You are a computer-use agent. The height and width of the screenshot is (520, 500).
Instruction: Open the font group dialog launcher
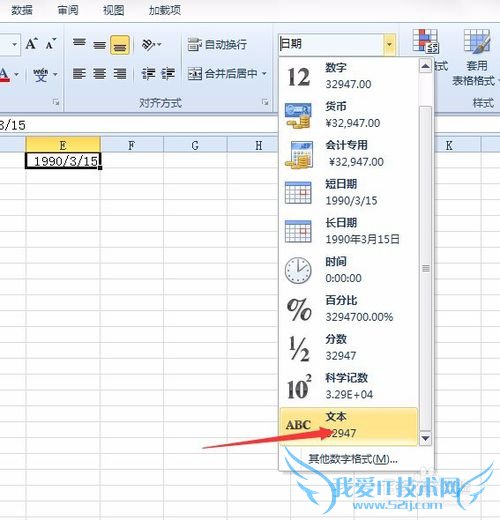(x=56, y=102)
